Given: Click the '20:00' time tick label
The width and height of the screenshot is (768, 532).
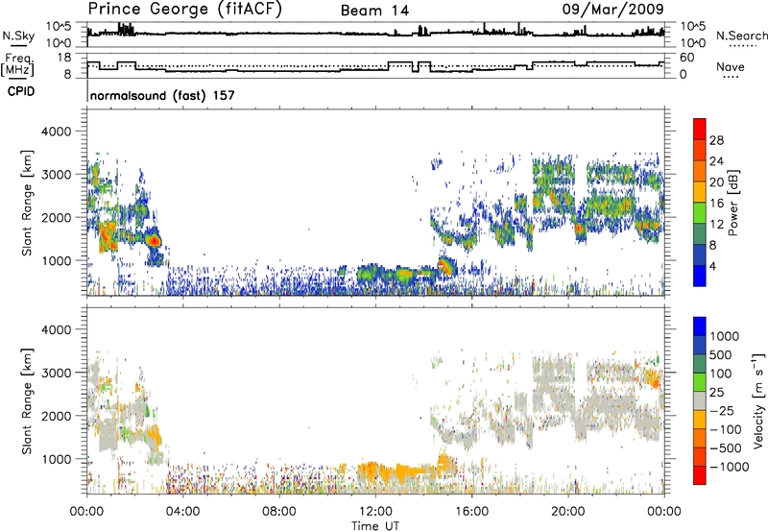Looking at the screenshot, I should (567, 512).
